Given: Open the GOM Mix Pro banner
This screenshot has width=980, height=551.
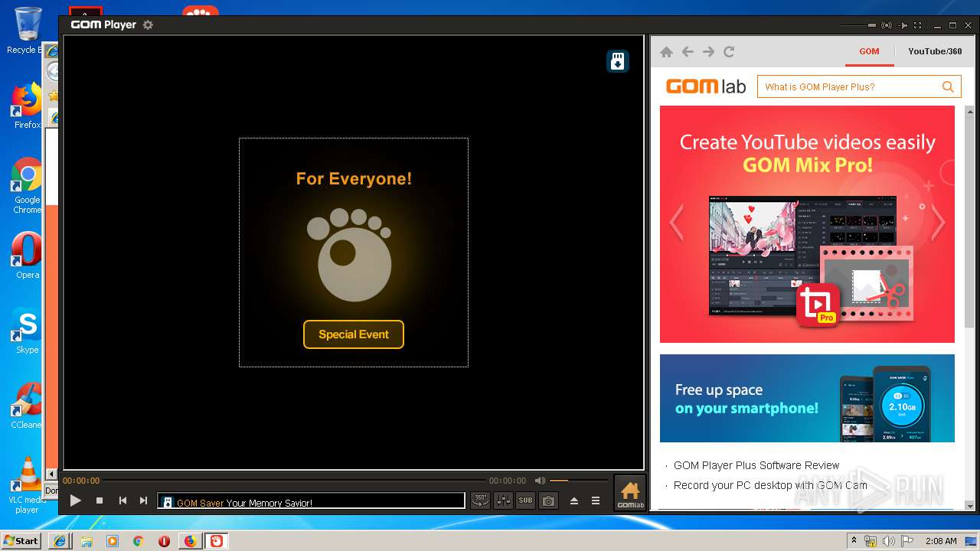Looking at the screenshot, I should (807, 224).
